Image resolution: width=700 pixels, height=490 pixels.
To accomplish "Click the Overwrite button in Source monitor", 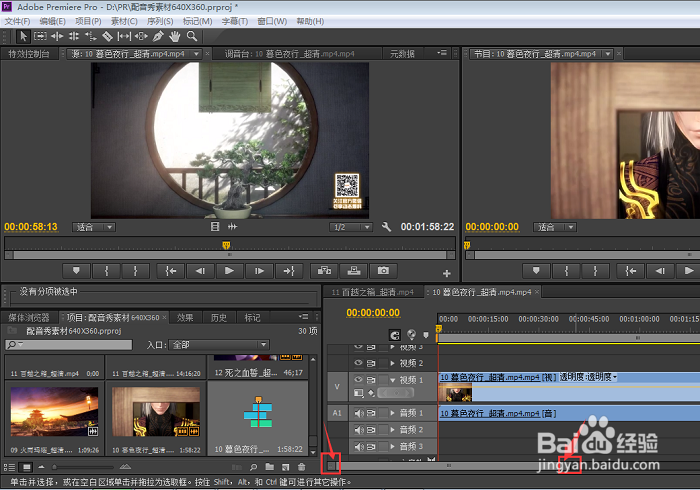I will click(354, 270).
